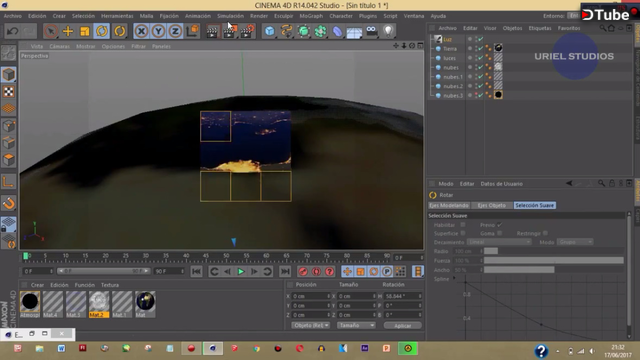Click the Undo arrow icon
Viewport: 640px width, 360px height.
[13, 31]
